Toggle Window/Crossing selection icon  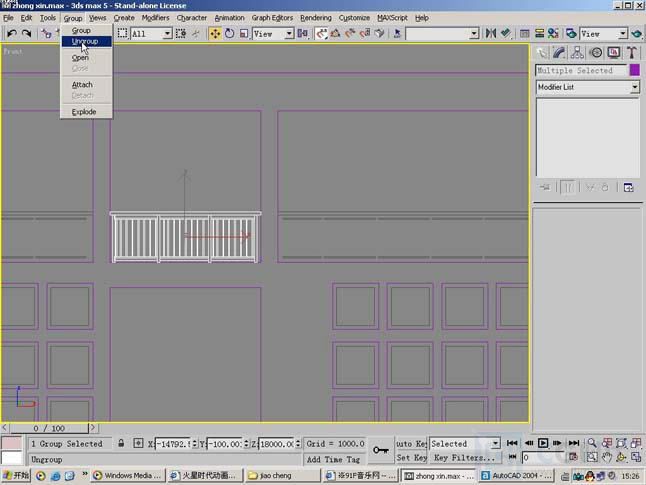pos(181,33)
